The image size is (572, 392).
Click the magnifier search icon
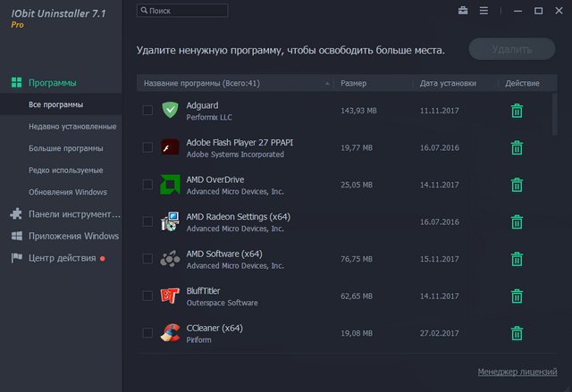pyautogui.click(x=144, y=11)
